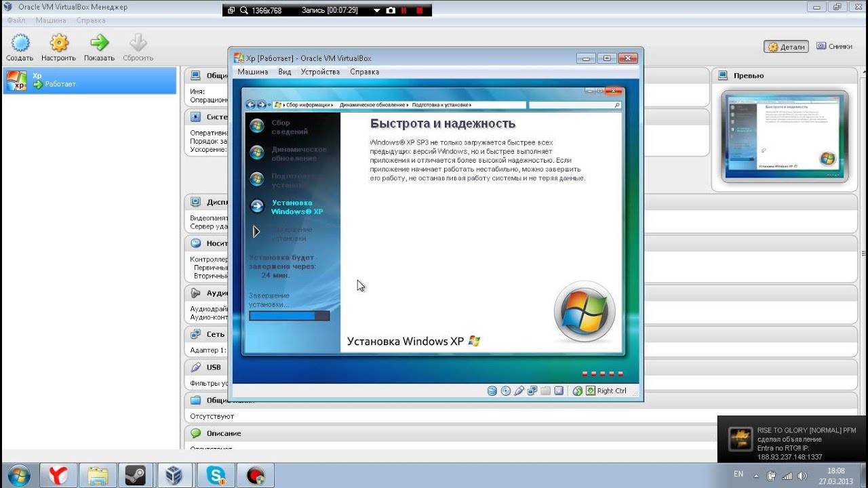Click the Сеть section network icon
Viewport: 868px width, 488px height.
coord(195,334)
